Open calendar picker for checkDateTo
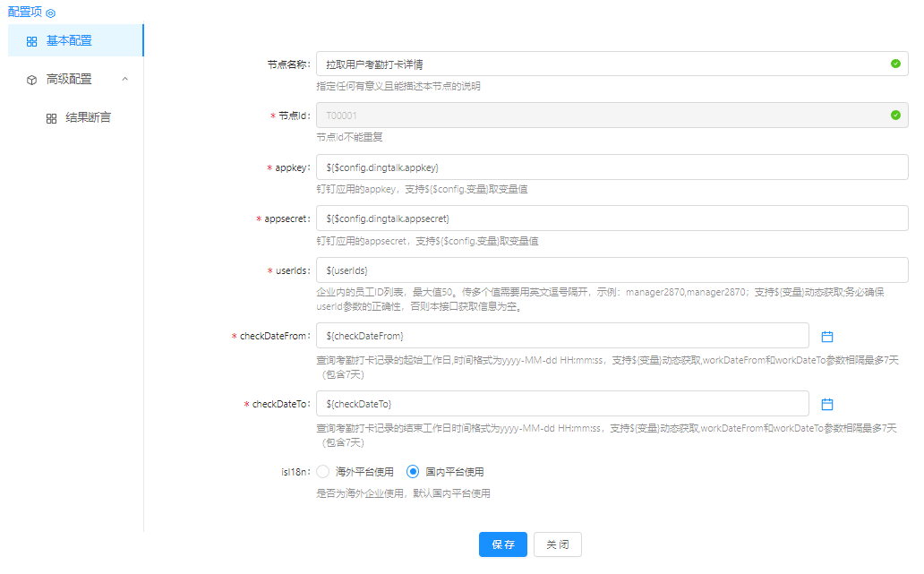Image resolution: width=924 pixels, height=574 pixels. (827, 404)
